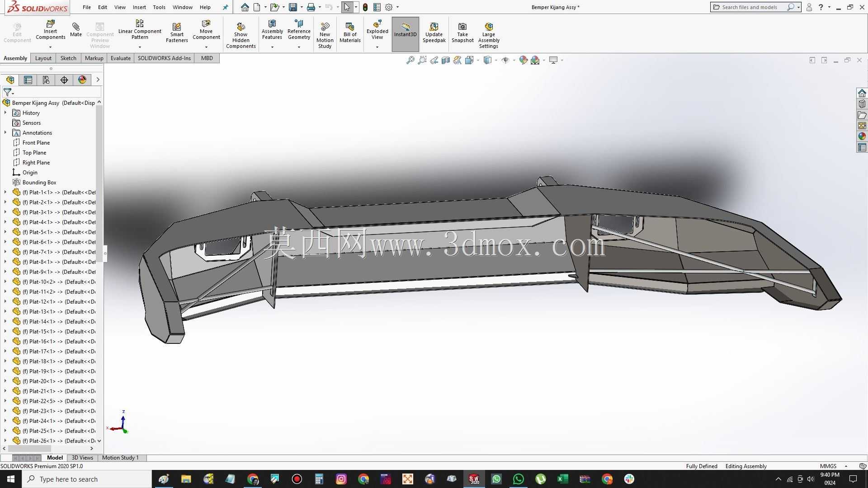
Task: Open the Tools menu
Action: pyautogui.click(x=159, y=7)
